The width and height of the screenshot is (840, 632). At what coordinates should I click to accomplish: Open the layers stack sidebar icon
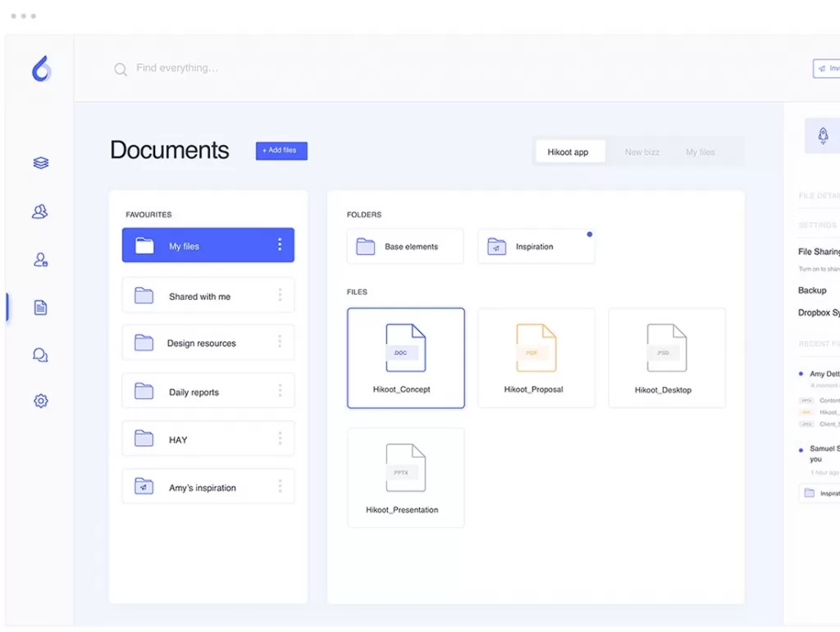(x=41, y=163)
